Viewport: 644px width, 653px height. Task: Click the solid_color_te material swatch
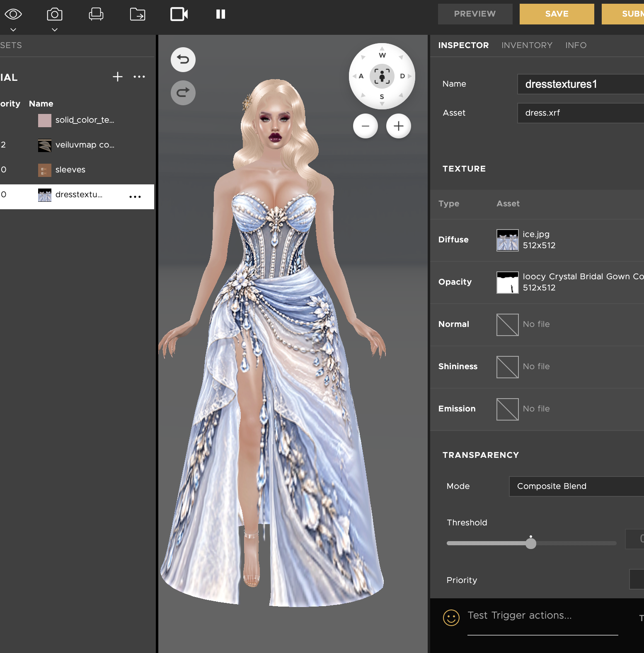point(45,121)
